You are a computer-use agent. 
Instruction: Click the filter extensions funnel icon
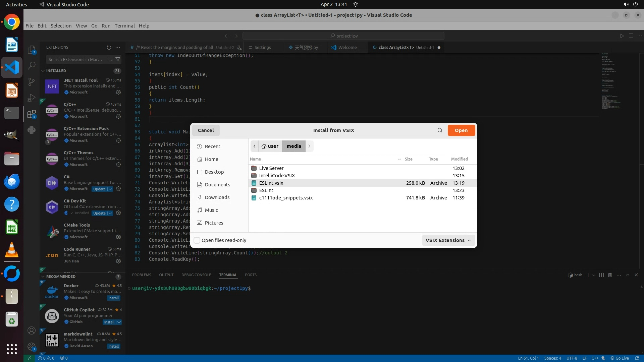[x=118, y=59]
